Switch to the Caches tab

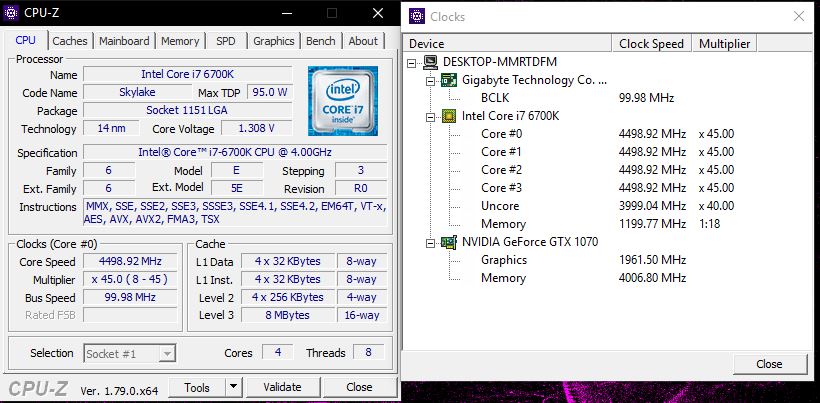tap(70, 41)
